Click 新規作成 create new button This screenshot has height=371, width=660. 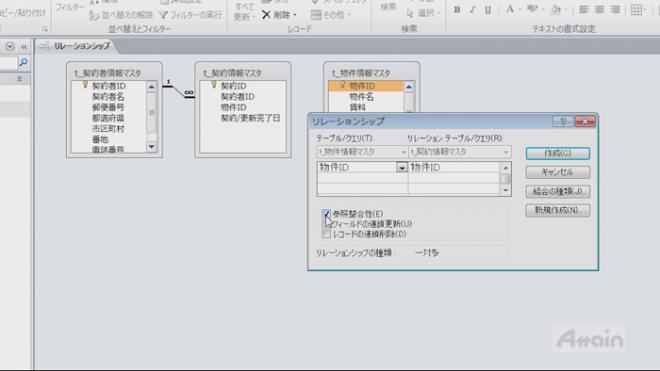pyautogui.click(x=558, y=211)
